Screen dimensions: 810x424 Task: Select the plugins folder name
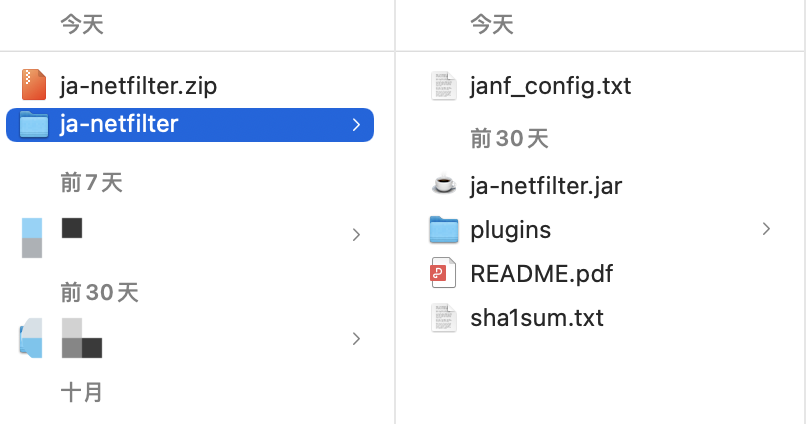coord(510,230)
